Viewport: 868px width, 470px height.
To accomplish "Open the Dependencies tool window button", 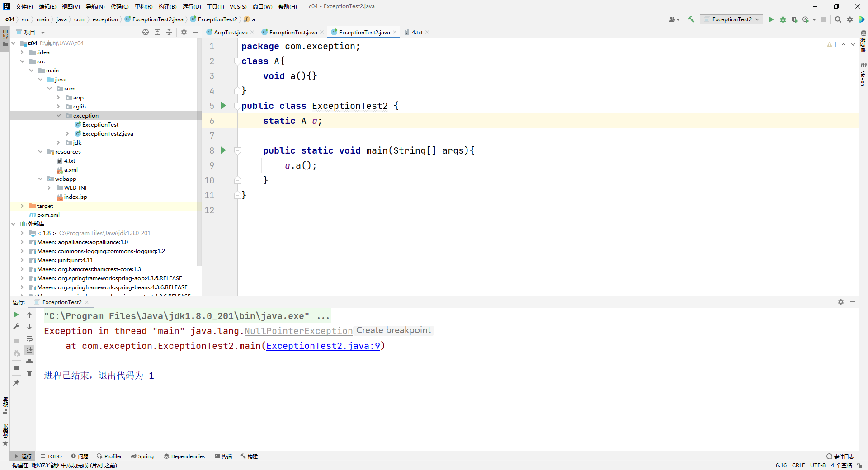I will [x=184, y=456].
